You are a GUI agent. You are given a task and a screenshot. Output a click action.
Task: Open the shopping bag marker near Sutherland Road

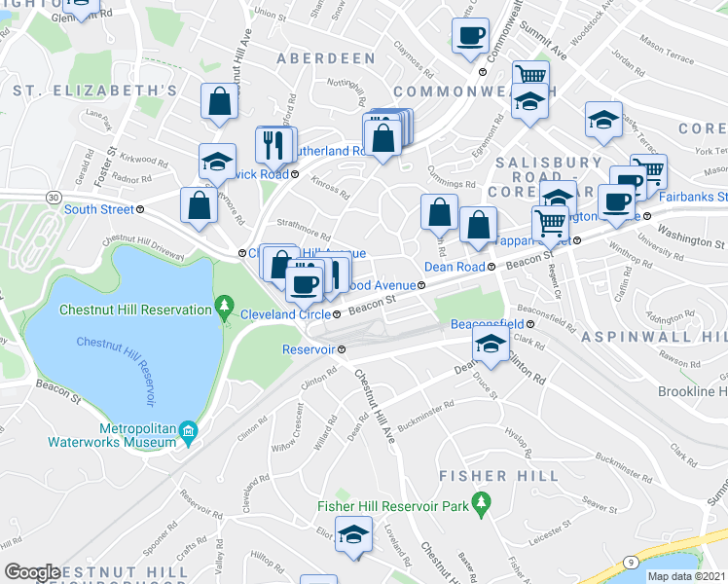(x=382, y=140)
